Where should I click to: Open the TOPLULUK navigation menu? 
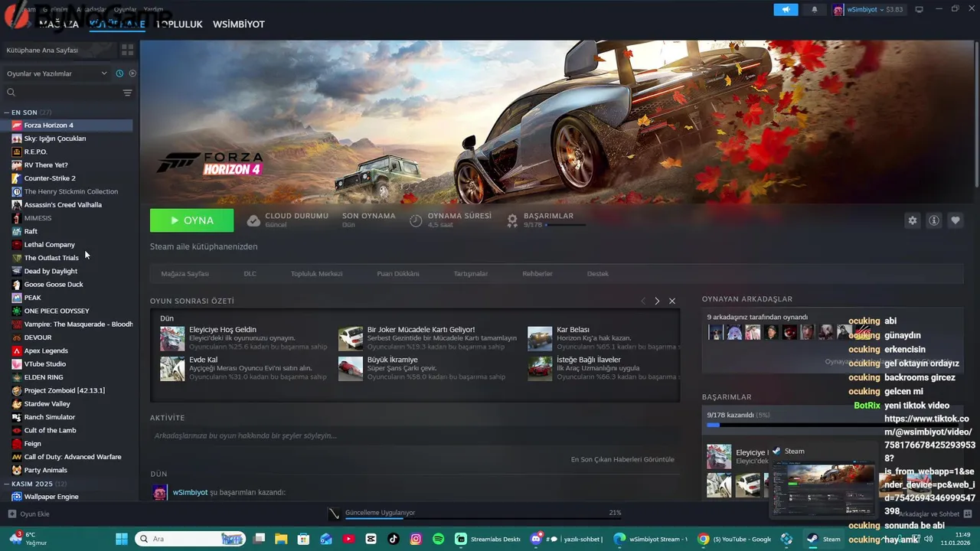[179, 24]
